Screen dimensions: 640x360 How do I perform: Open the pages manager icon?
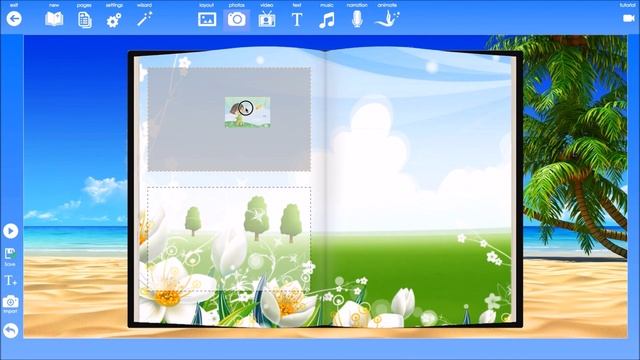pyautogui.click(x=84, y=20)
